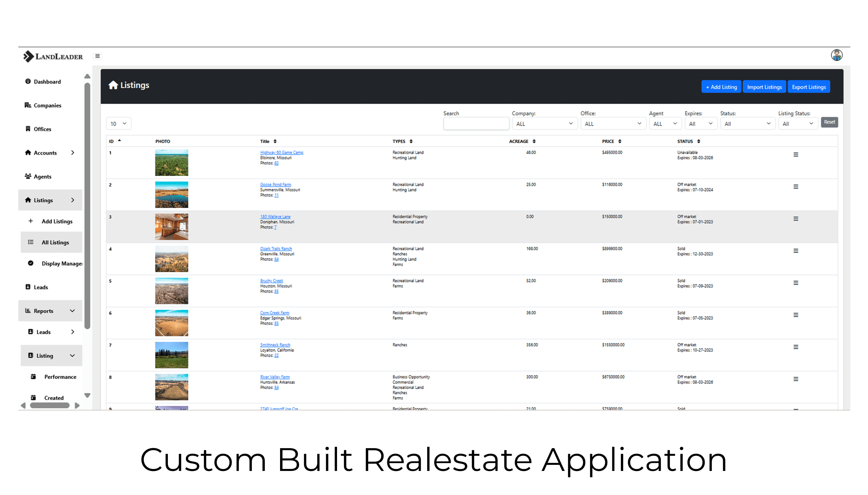Screen dimensions: 868x495
Task: Click the + Add Listing button
Action: (721, 87)
